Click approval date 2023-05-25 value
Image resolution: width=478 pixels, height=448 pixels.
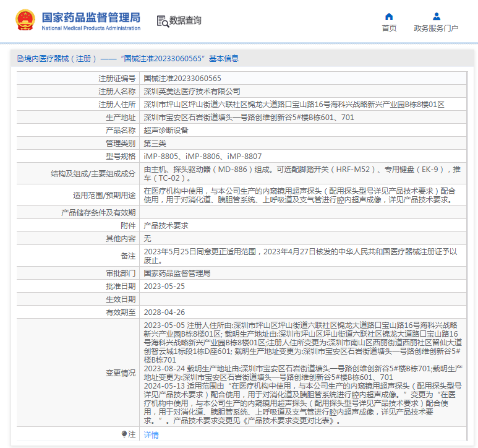pos(164,286)
